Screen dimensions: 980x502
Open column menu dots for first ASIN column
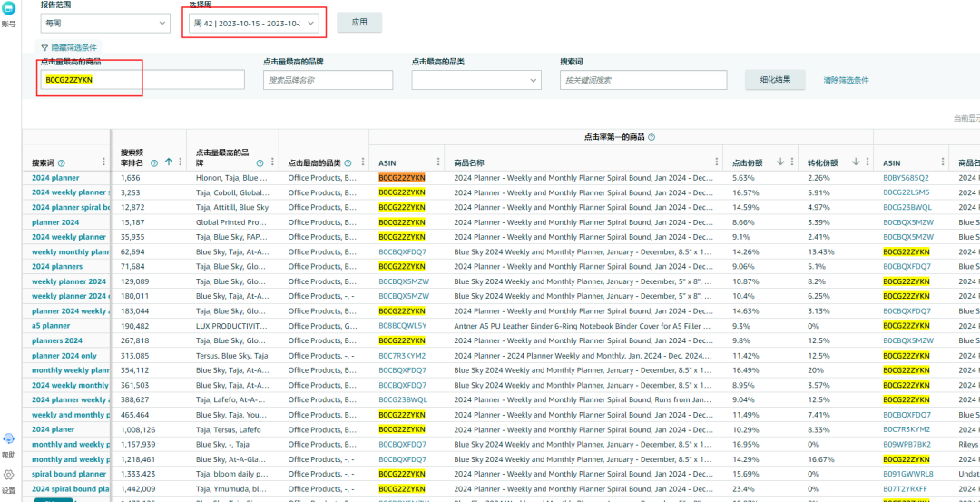coord(438,162)
